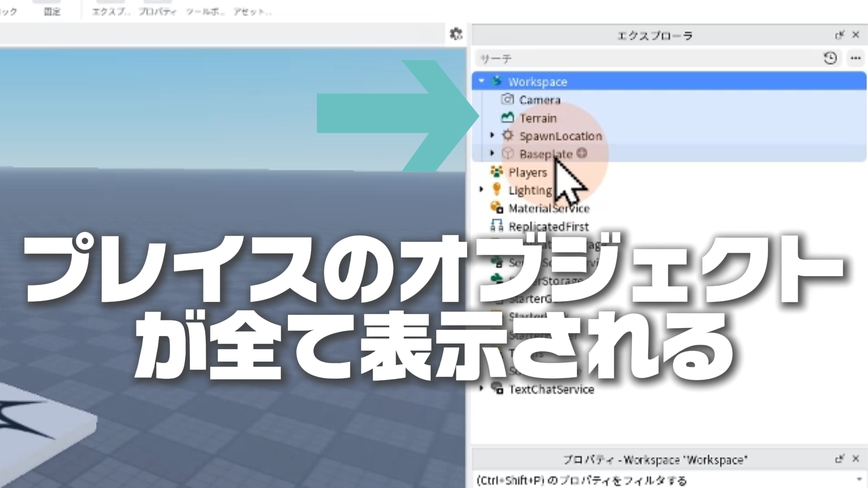Screen dimensions: 868x488
Task: Expand the SpawnLocation node
Action: click(x=492, y=135)
